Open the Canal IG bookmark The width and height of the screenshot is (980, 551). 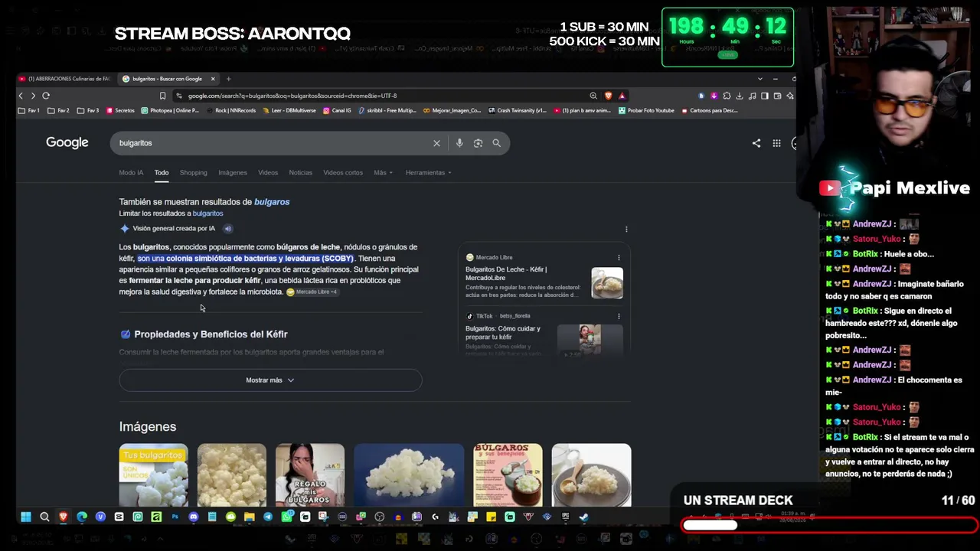(337, 110)
